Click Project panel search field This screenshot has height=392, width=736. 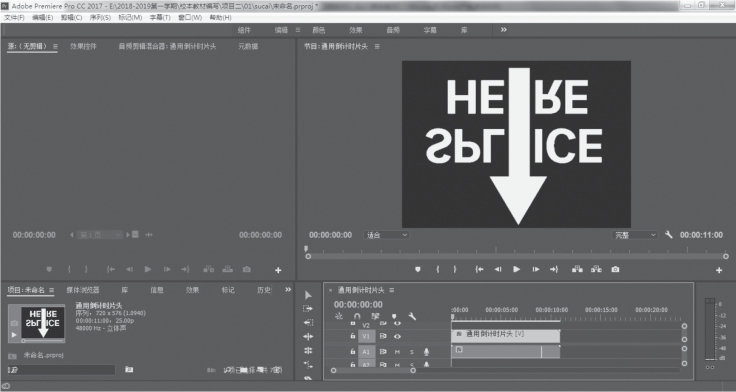click(x=61, y=370)
